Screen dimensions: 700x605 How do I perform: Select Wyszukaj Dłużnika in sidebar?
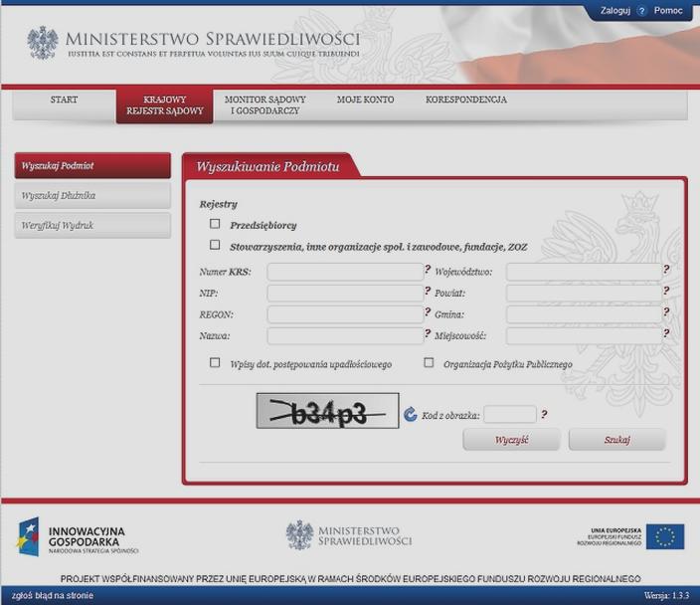[92, 196]
